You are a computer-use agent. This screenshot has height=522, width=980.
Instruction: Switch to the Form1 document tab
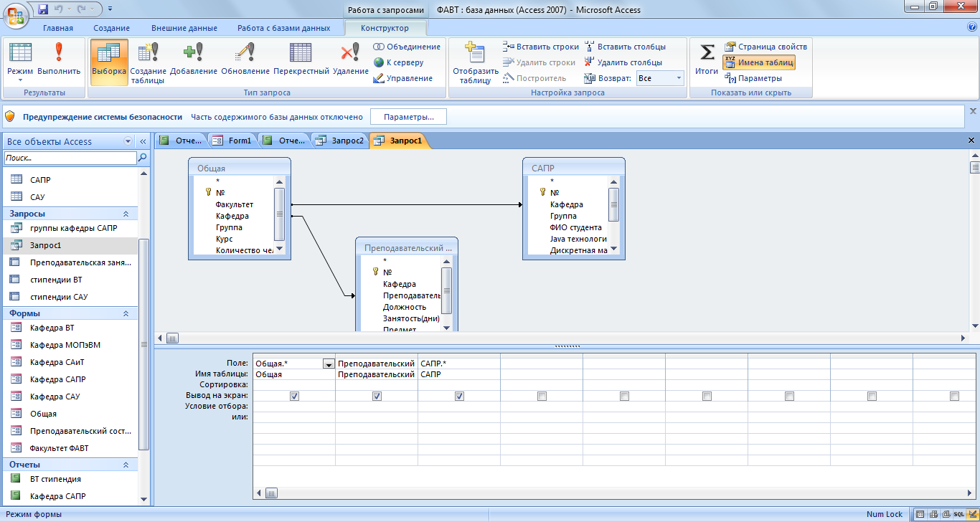[232, 141]
